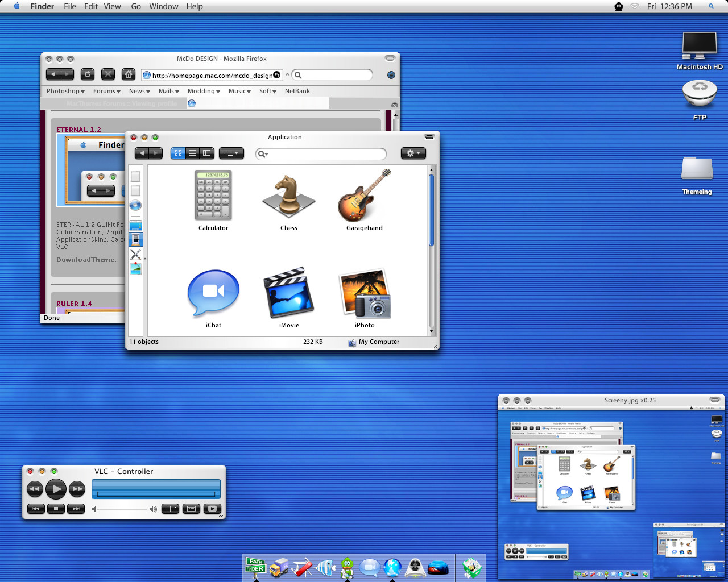Screen dimensions: 728x582
Task: Open the green Trash bin in dock
Action: pos(471,567)
